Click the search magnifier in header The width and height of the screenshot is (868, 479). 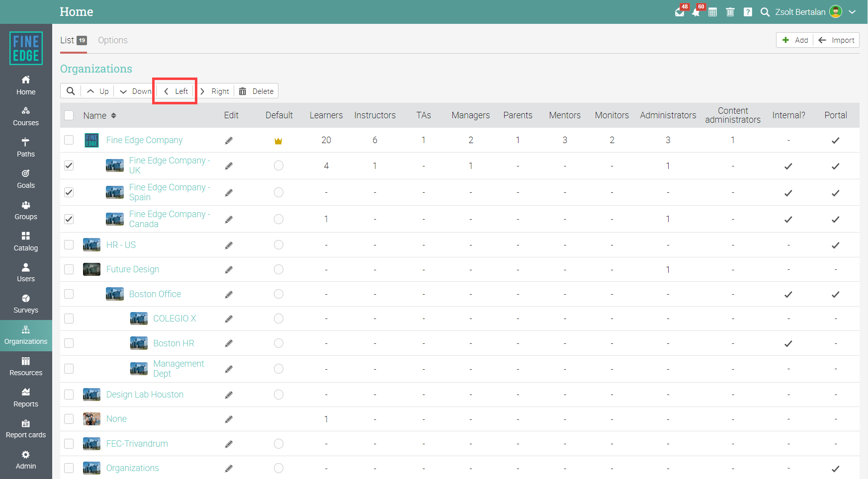[x=765, y=12]
